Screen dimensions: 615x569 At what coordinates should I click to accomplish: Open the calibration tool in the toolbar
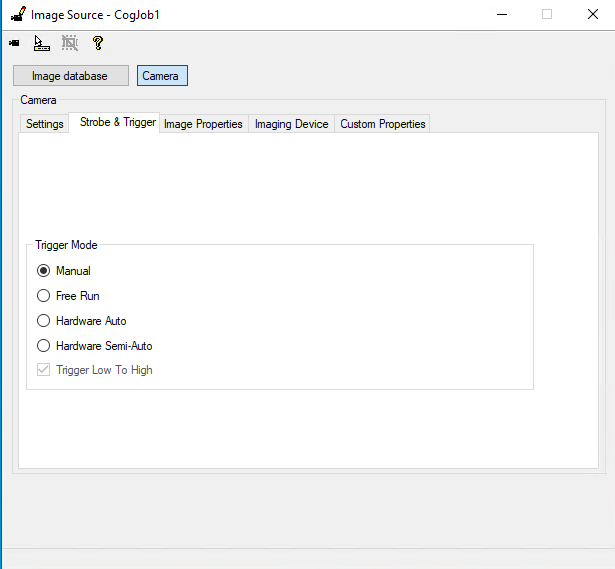tap(41, 43)
